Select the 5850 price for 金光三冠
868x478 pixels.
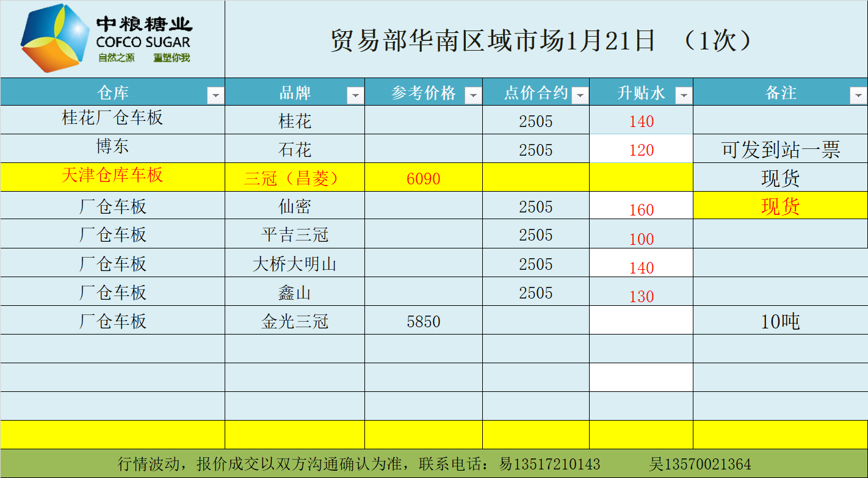(x=423, y=321)
